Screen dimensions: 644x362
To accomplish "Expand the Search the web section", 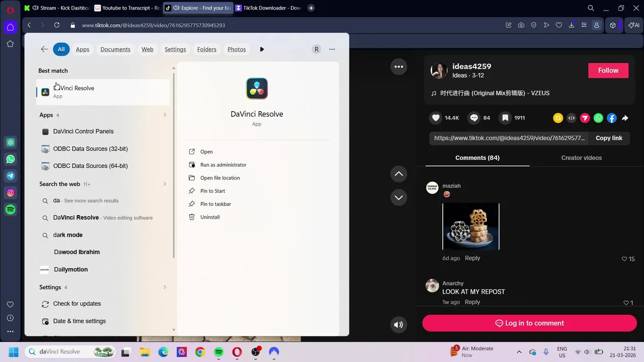I will point(165,184).
